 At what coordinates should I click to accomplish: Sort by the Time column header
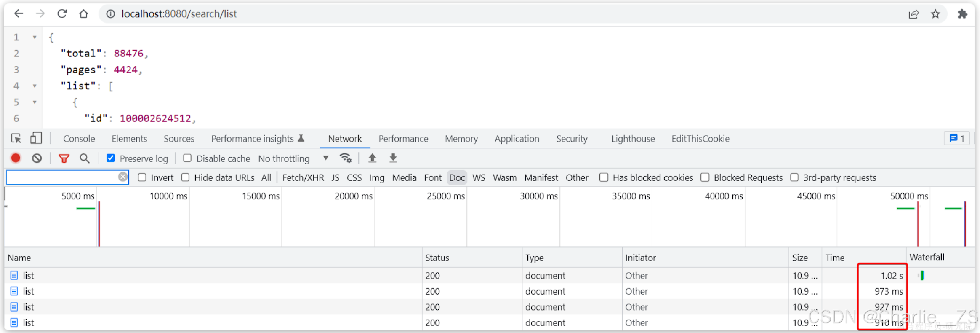pyautogui.click(x=864, y=258)
